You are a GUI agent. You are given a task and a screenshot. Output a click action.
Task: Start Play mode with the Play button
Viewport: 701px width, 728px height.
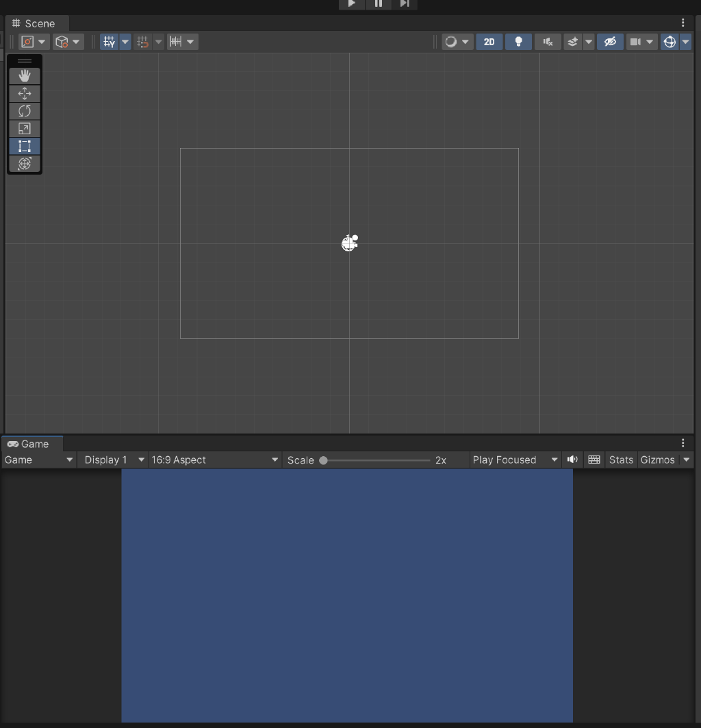[x=351, y=3]
